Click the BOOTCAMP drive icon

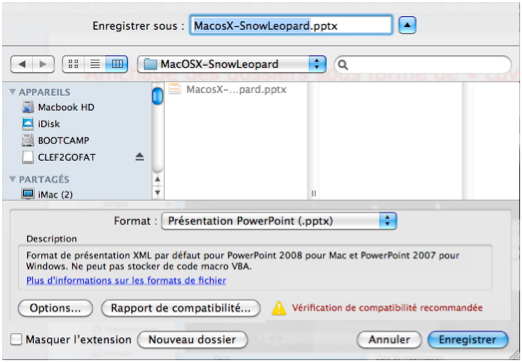pyautogui.click(x=28, y=140)
